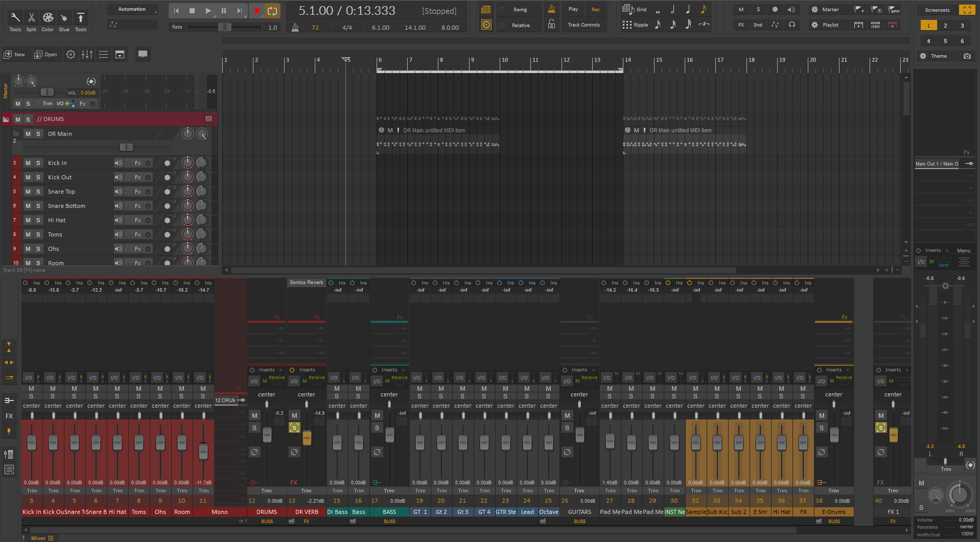Click the Glue tool icon

(64, 18)
